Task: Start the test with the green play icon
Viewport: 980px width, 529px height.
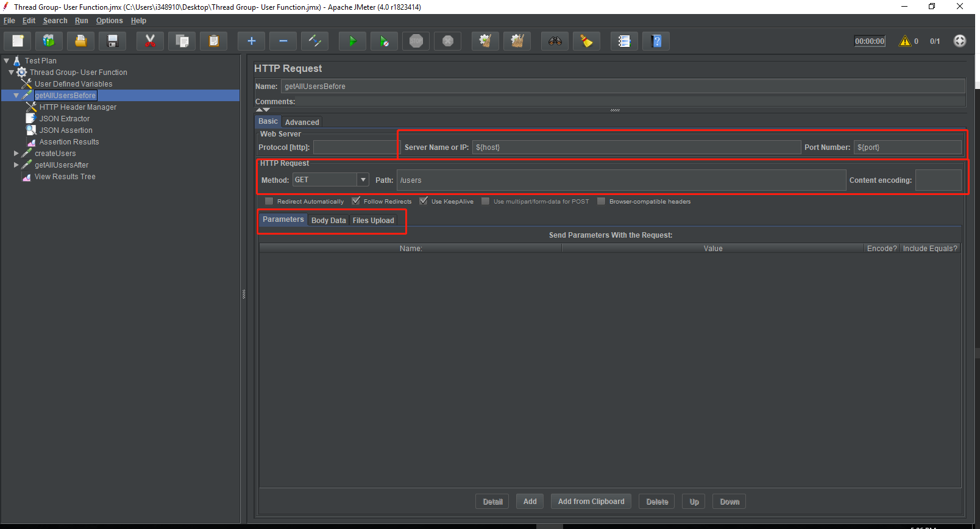Action: point(352,41)
